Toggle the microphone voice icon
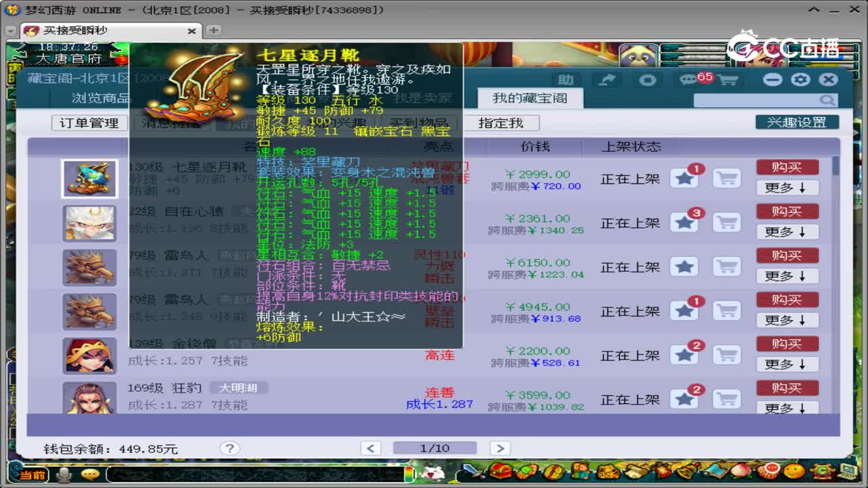 tap(64, 474)
